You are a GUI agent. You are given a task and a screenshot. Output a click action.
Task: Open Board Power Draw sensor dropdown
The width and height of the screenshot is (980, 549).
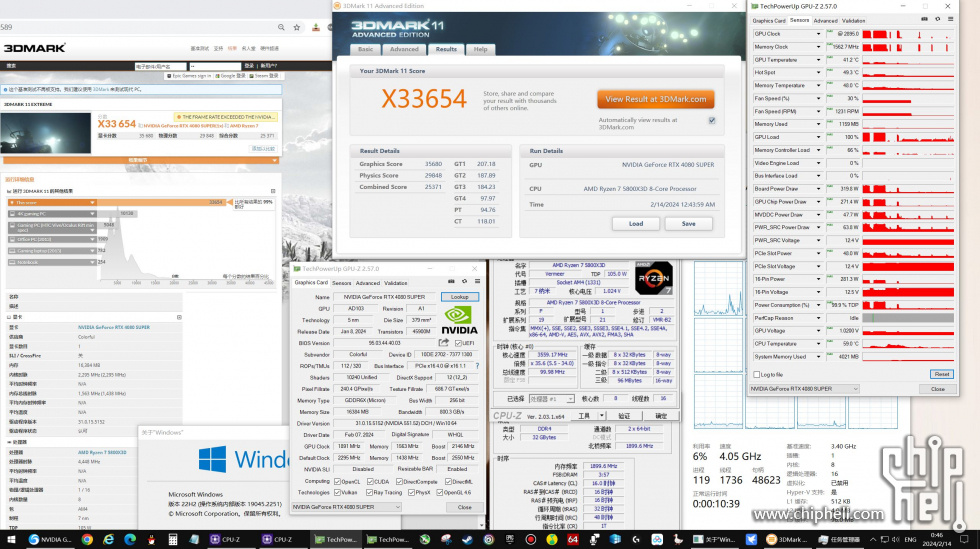click(x=818, y=189)
